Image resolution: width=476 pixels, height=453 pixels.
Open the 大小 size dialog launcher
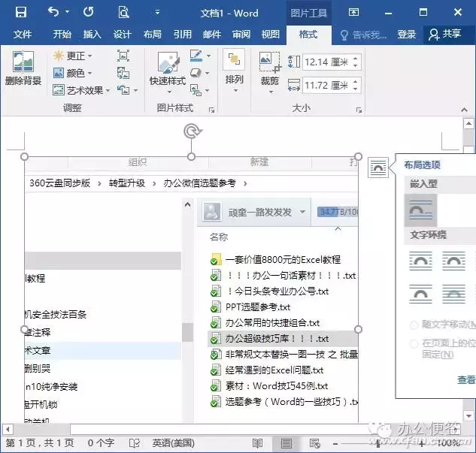359,110
